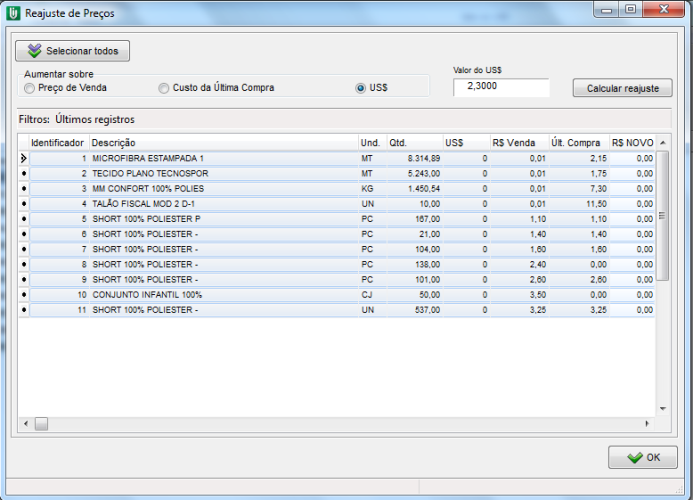Click the R$ Venda column header
This screenshot has width=693, height=500.
pos(518,143)
